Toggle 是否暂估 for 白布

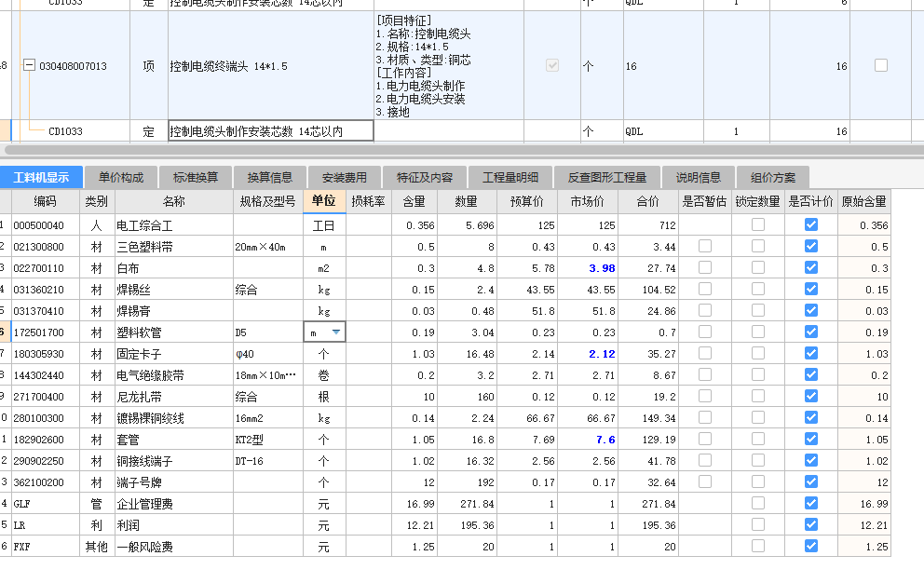(x=705, y=267)
